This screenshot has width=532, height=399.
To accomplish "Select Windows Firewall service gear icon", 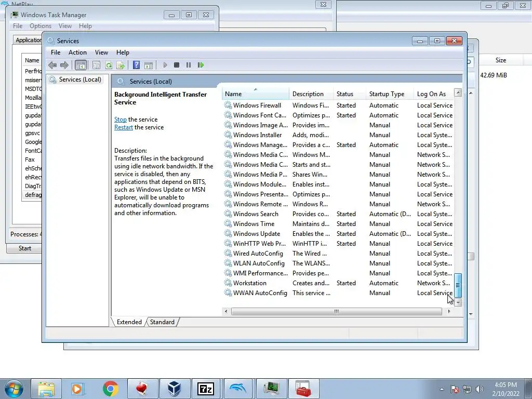I will tap(228, 105).
